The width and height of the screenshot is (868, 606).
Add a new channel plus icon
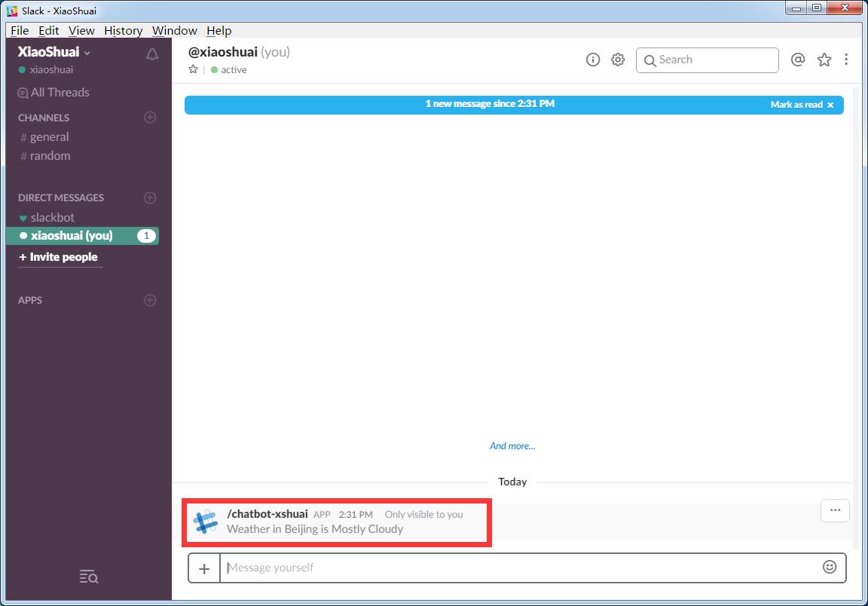pos(150,118)
